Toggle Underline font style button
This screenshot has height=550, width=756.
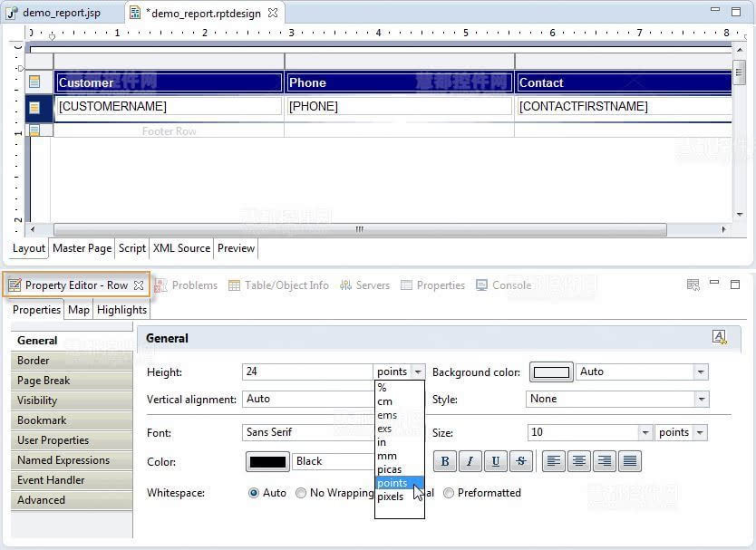point(495,461)
